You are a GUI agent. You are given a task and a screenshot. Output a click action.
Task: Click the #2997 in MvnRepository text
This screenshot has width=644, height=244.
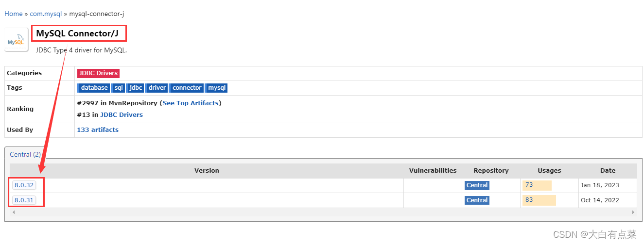coord(117,103)
